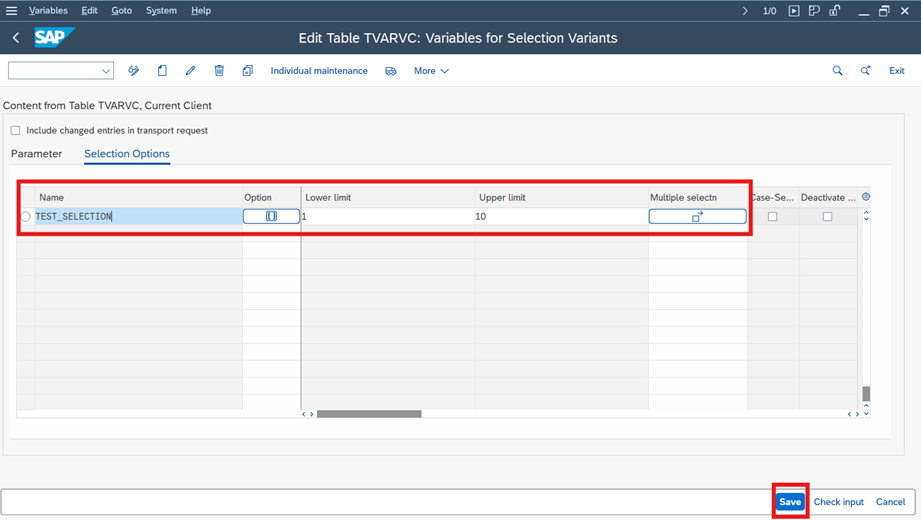Click the Multiple selection button for TEST_SELECTION

point(697,216)
